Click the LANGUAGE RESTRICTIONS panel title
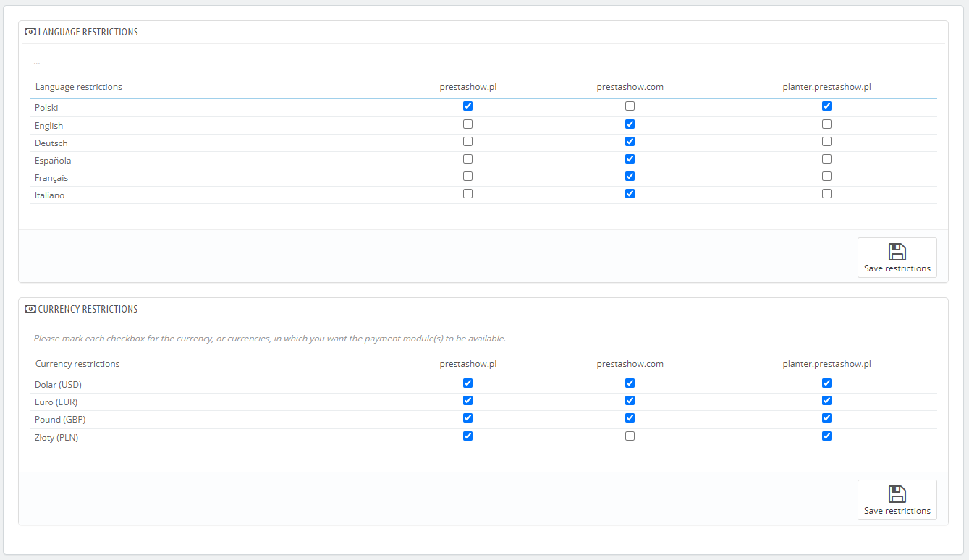Viewport: 969px width, 560px height. tap(88, 33)
